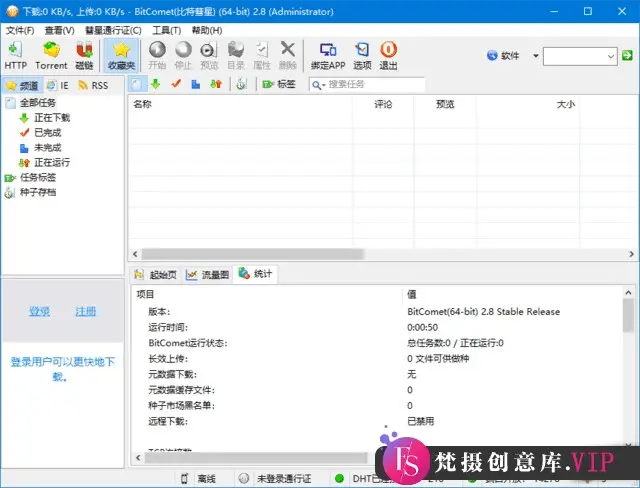The width and height of the screenshot is (640, 488).
Task: Sort by the 预览 column header
Action: [x=445, y=104]
